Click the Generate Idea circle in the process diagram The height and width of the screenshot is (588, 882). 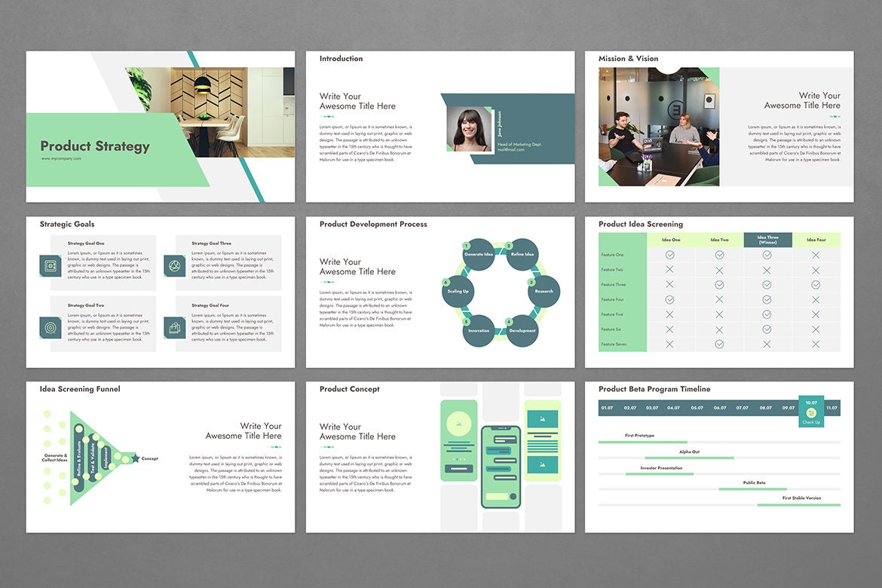pos(477,254)
